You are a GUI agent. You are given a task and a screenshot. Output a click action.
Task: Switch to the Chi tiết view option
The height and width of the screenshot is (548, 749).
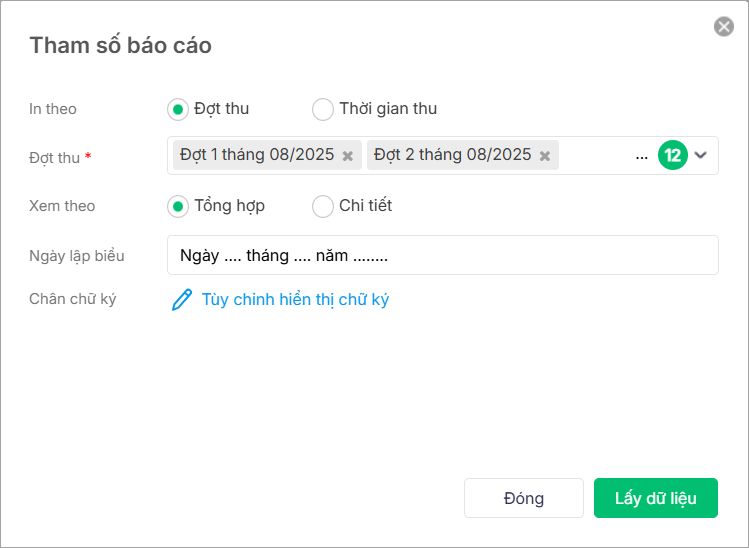[323, 206]
